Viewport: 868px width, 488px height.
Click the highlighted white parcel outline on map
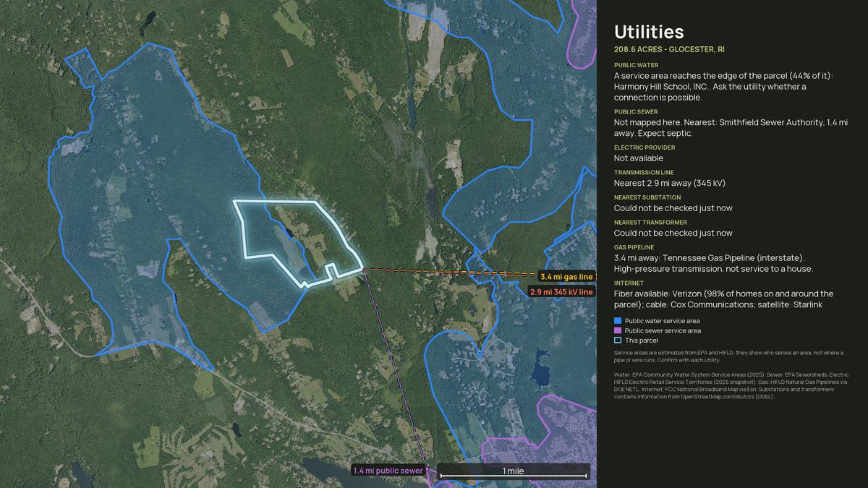pos(299,243)
